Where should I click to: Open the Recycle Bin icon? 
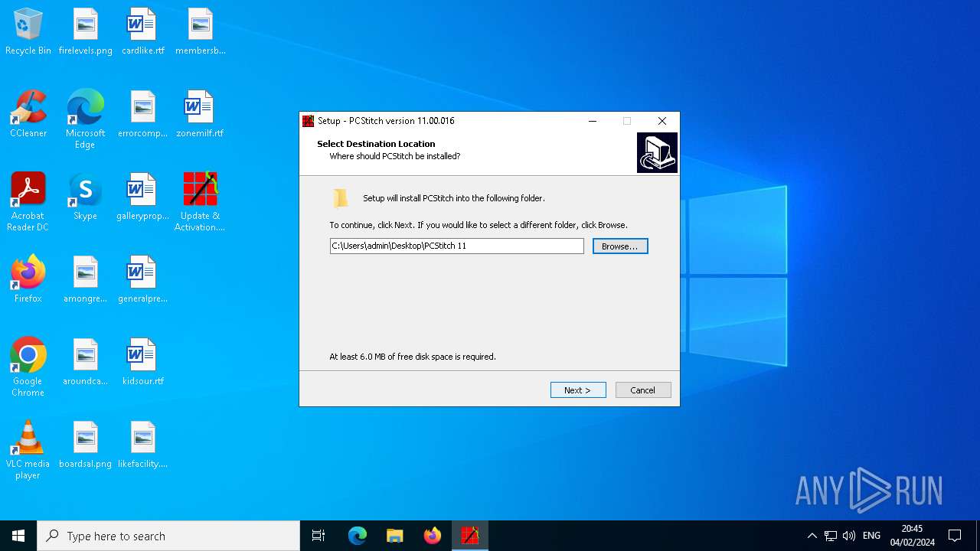pos(28,31)
